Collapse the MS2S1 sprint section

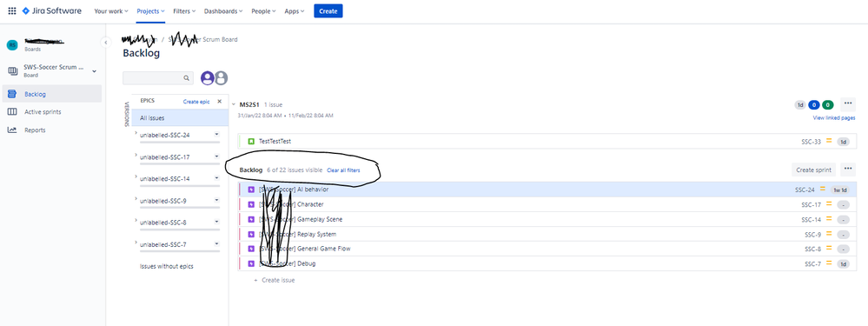235,104
